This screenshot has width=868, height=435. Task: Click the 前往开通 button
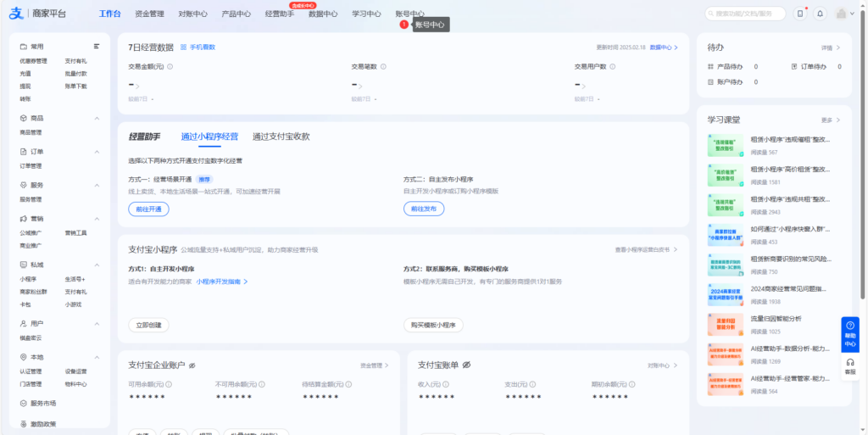click(148, 209)
